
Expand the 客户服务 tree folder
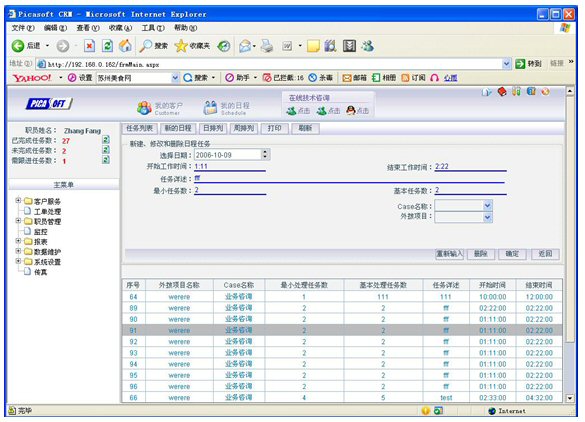pos(18,201)
